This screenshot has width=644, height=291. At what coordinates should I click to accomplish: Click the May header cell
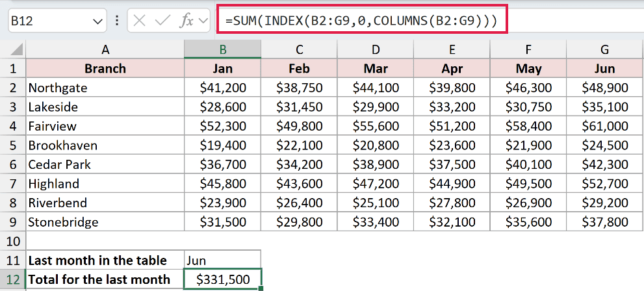tap(528, 68)
